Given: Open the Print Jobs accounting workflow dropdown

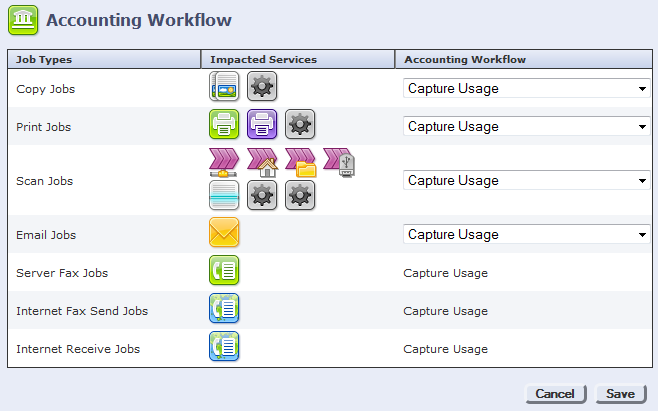Looking at the screenshot, I should [x=527, y=126].
